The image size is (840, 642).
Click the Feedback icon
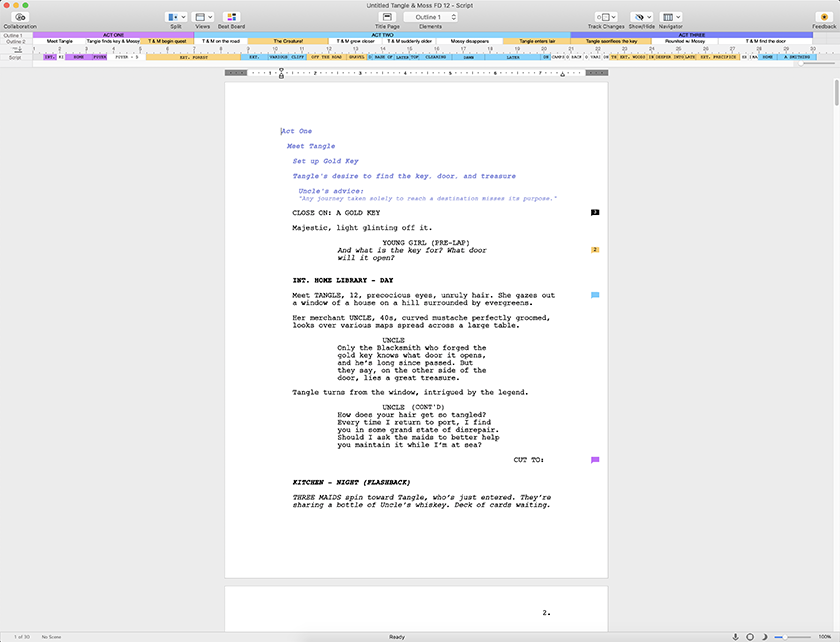(824, 17)
